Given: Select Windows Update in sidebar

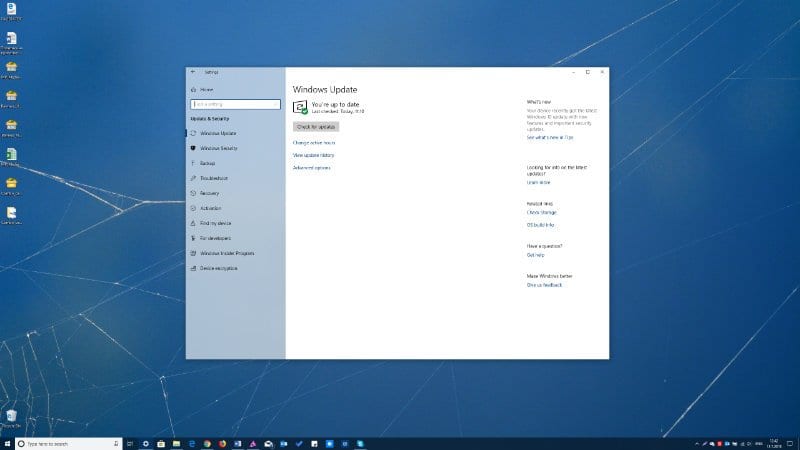Looking at the screenshot, I should coord(218,133).
